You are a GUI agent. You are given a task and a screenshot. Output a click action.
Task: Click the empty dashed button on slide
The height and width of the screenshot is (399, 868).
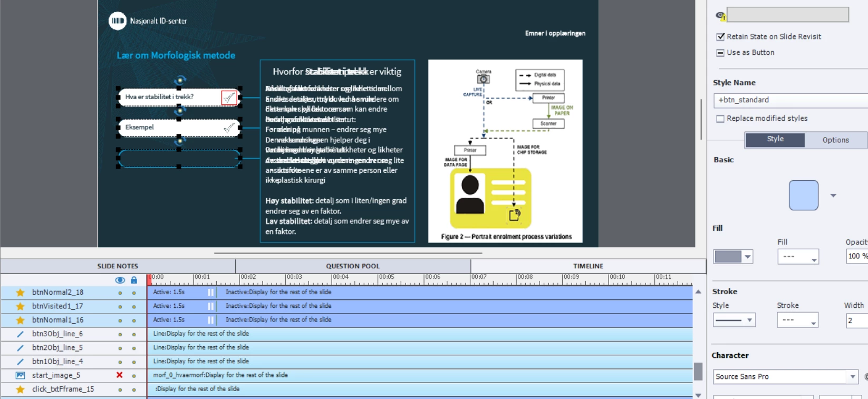(x=179, y=158)
